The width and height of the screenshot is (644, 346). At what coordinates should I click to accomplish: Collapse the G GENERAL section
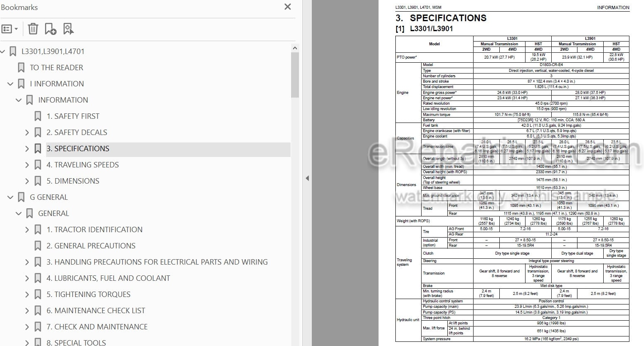pos(10,197)
